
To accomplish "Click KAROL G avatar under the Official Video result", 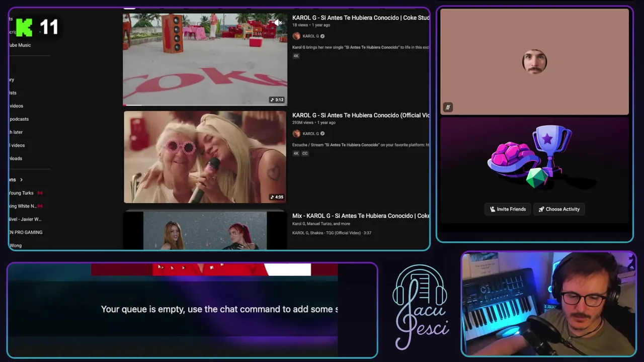I will click(296, 134).
